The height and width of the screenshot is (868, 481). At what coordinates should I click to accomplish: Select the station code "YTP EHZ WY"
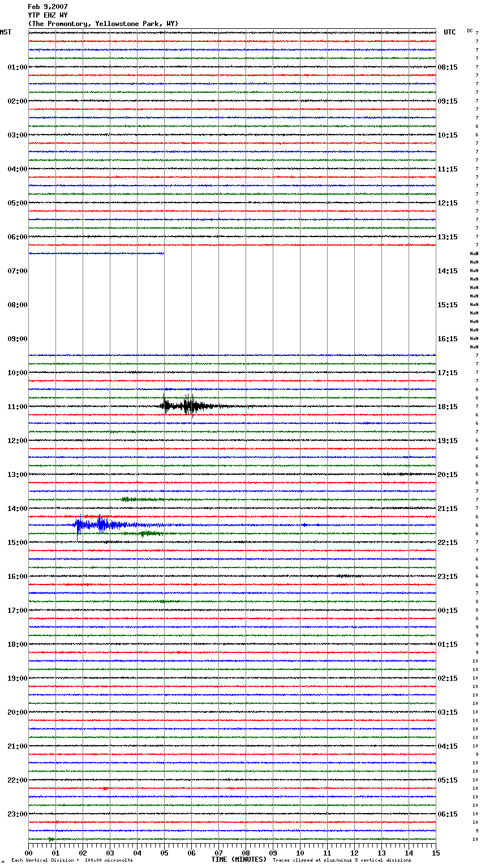click(48, 15)
